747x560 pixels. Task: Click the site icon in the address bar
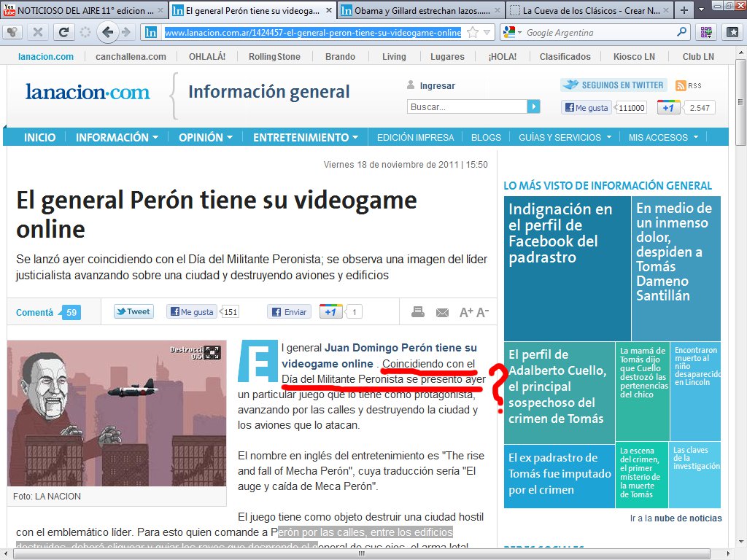tap(151, 32)
